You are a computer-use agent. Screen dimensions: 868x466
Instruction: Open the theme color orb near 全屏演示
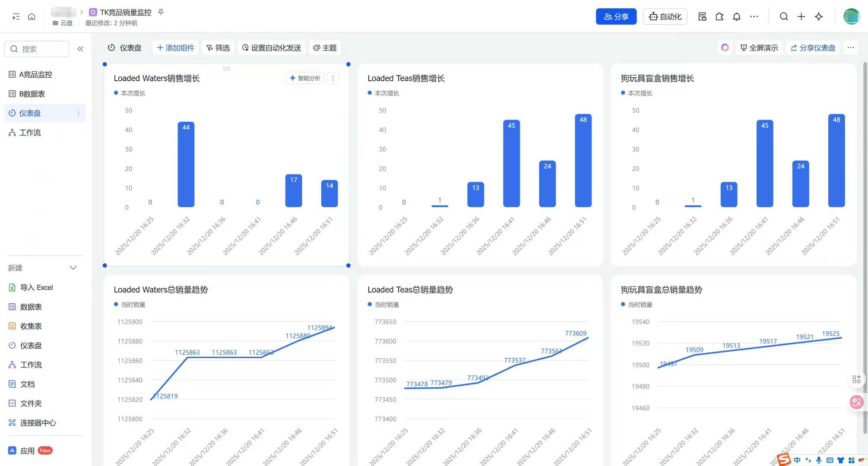tap(725, 47)
